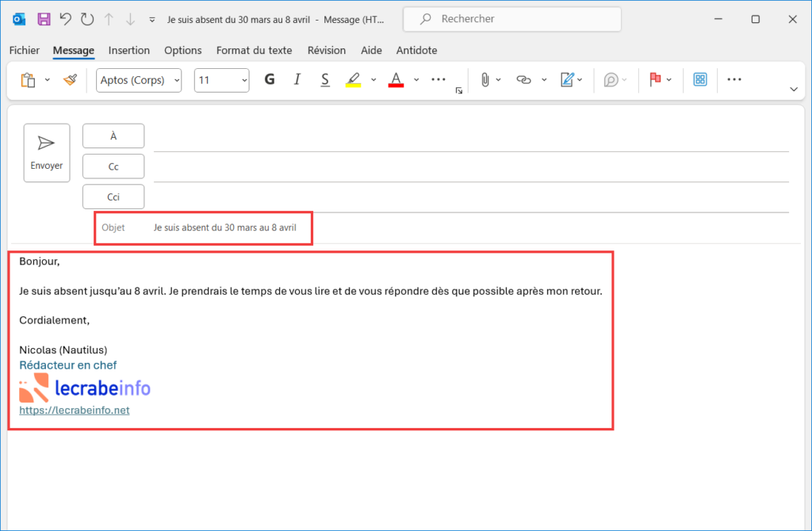Expand the text highlight color dropdown arrow

[373, 79]
